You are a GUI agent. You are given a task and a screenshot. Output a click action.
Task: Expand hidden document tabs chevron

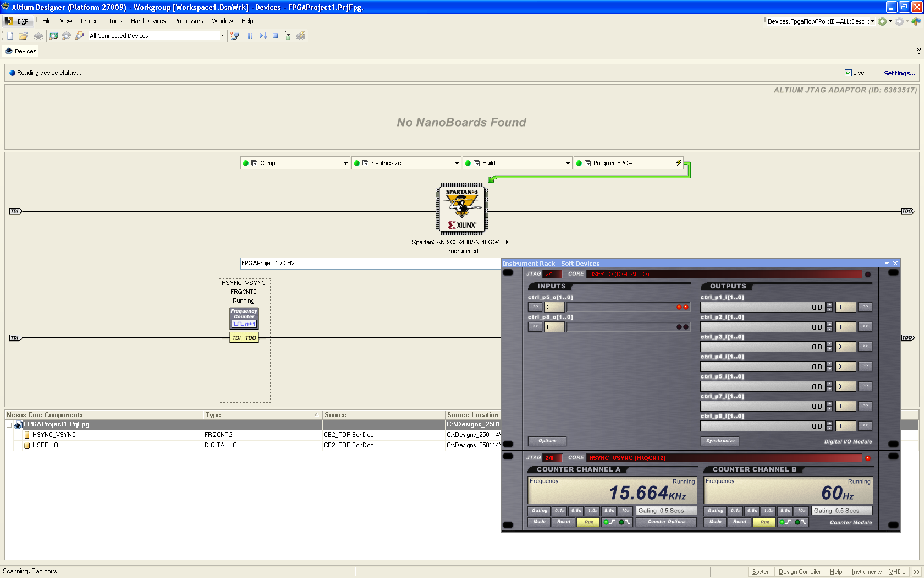pos(919,51)
